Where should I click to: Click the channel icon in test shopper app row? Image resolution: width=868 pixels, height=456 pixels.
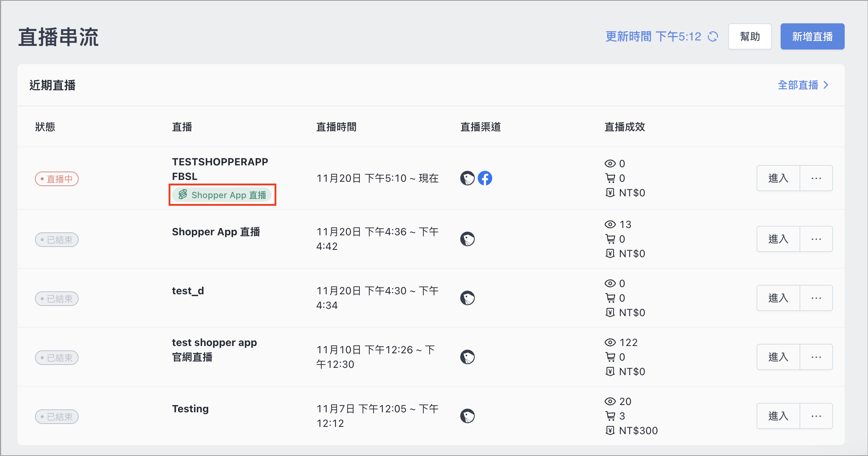pyautogui.click(x=467, y=357)
